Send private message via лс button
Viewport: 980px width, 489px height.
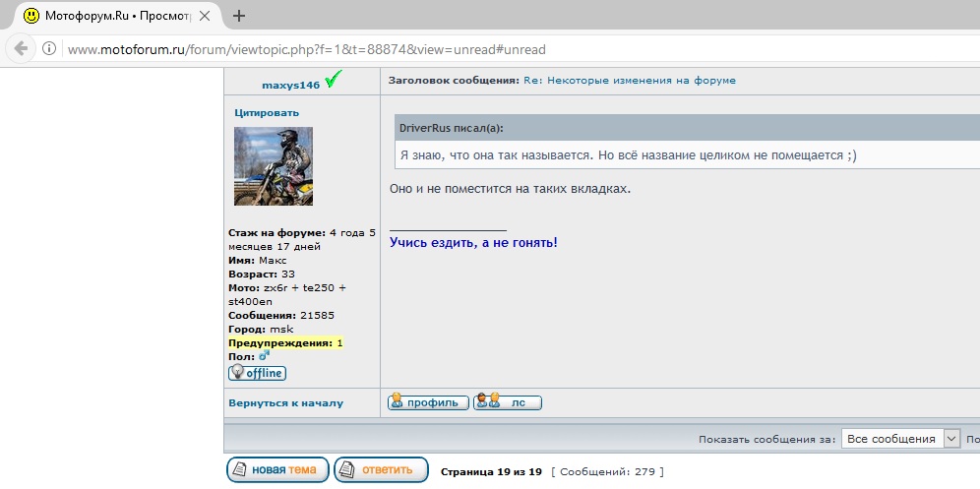coord(508,402)
